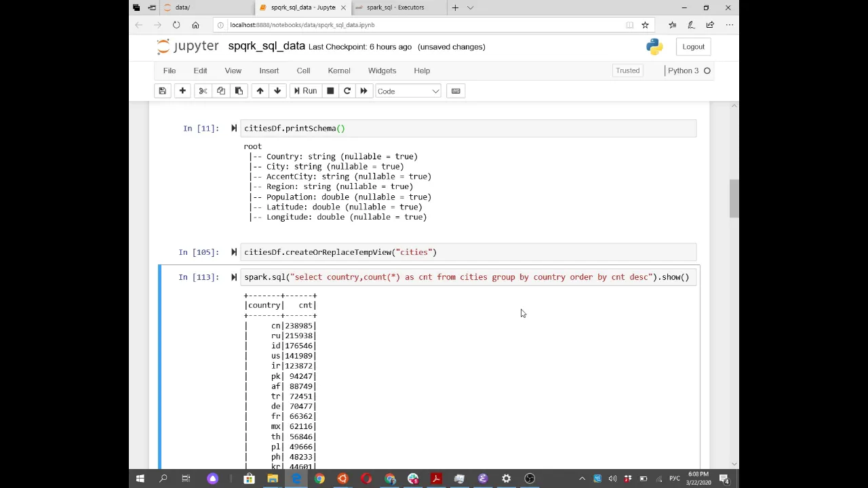Restart kernel and rerun all fast-forward icon
868x488 pixels.
[363, 91]
